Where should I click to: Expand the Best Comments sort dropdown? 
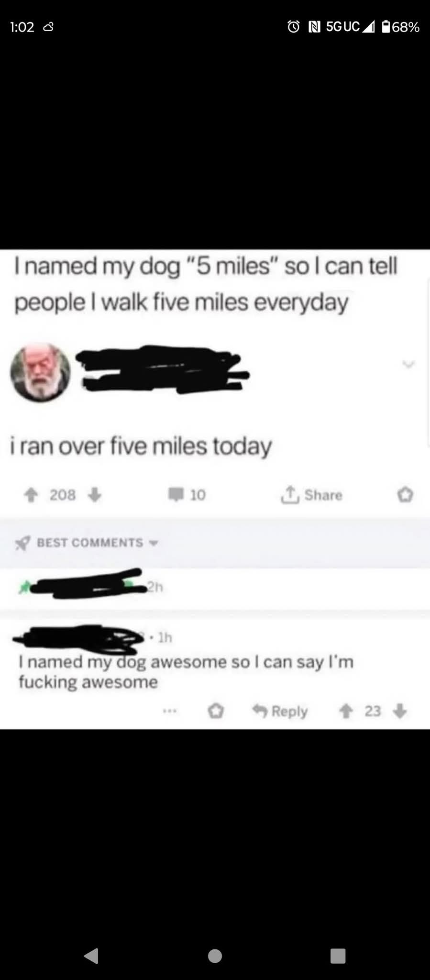(154, 543)
